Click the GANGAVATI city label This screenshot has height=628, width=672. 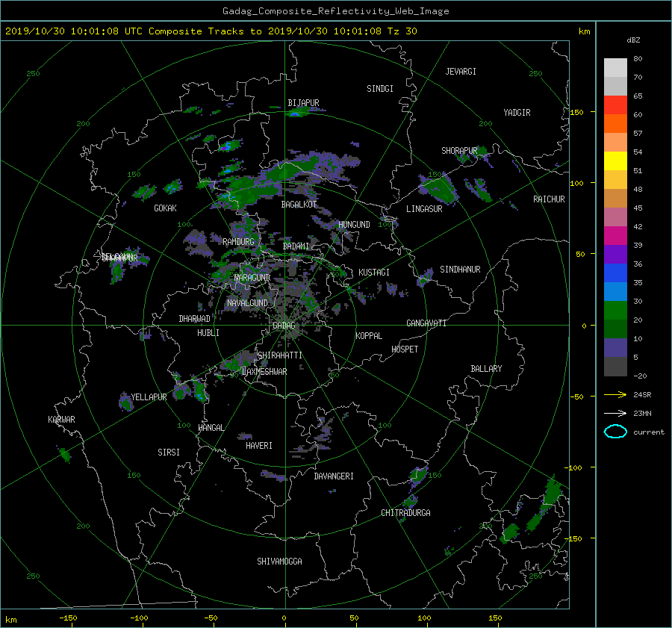[x=426, y=323]
